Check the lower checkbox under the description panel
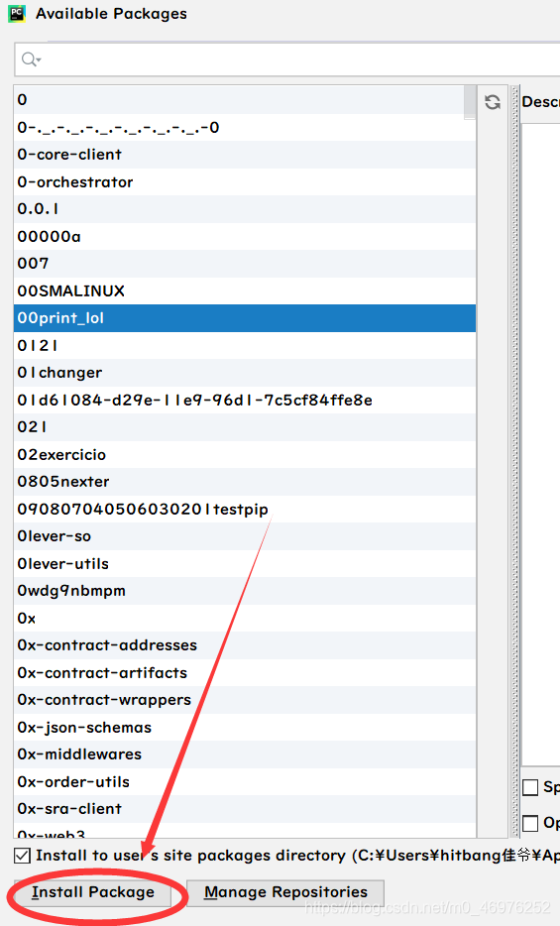Screen dimensions: 560x926 [x=530, y=823]
